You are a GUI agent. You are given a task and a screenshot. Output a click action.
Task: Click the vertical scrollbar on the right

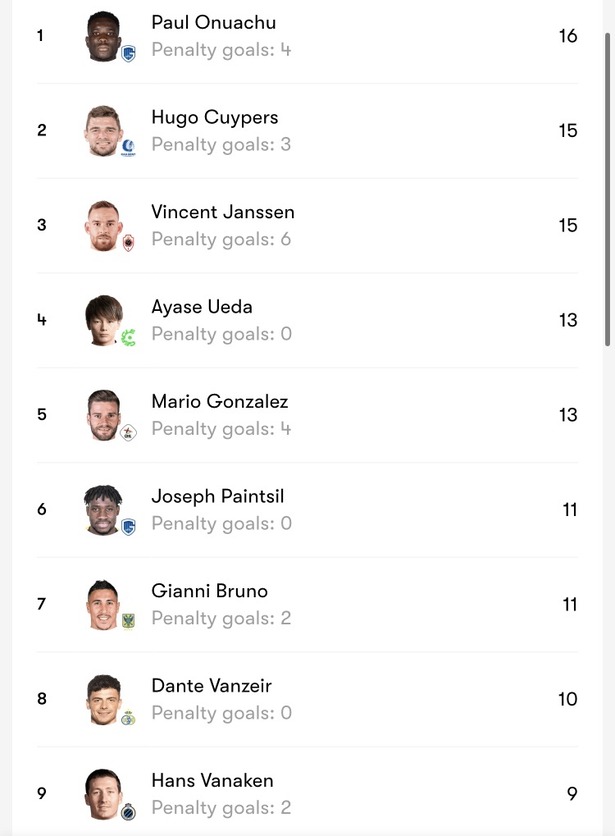point(607,190)
